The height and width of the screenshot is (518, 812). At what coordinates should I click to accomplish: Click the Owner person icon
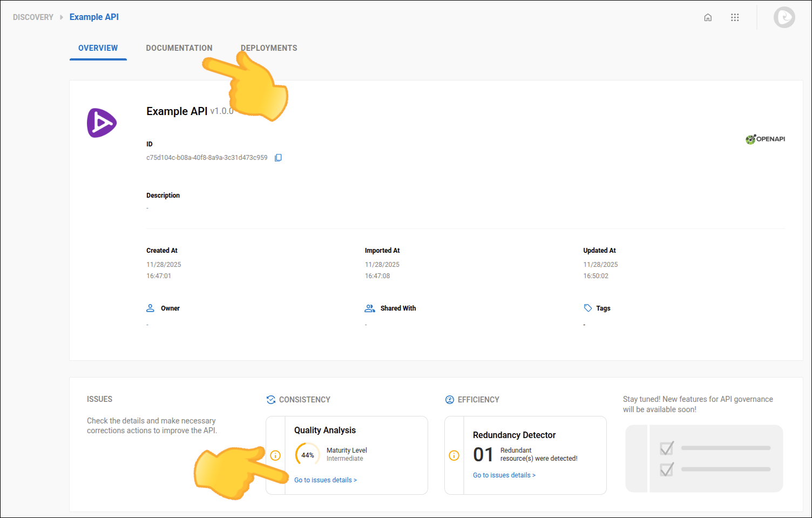(150, 308)
